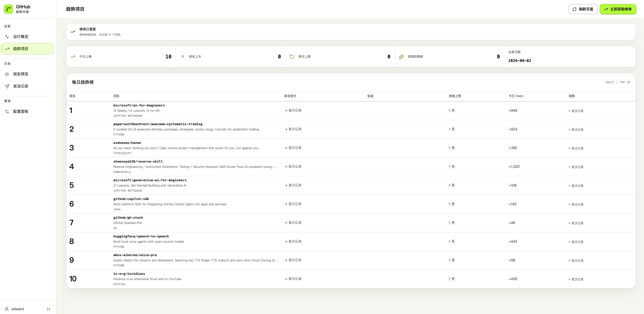Click the 检测到更新 sparkle icon

coord(401,57)
